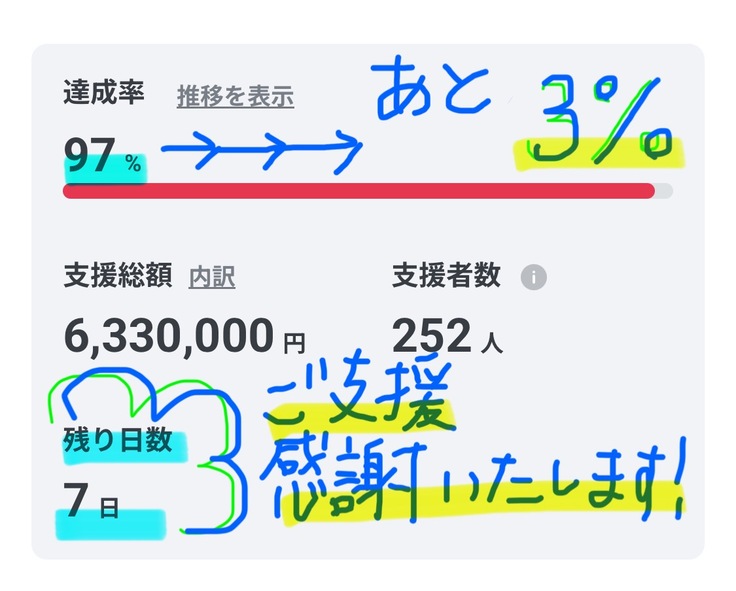Click the 円 currency unit
736x591 pixels.
(294, 343)
